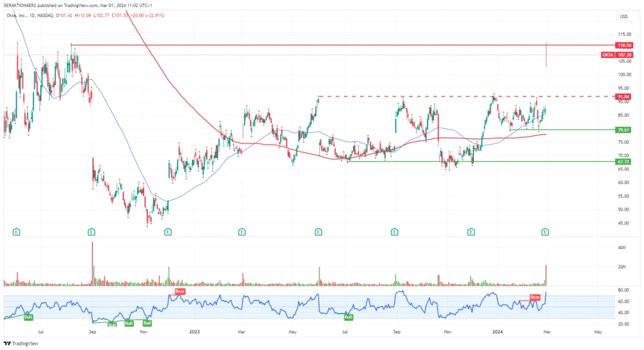Image resolution: width=644 pixels, height=350 pixels.
Task: Click the low value L102.77
Action: 102,15
